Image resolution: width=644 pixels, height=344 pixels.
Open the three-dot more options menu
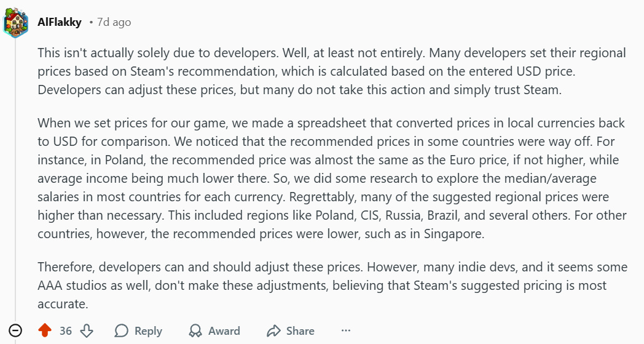(346, 331)
